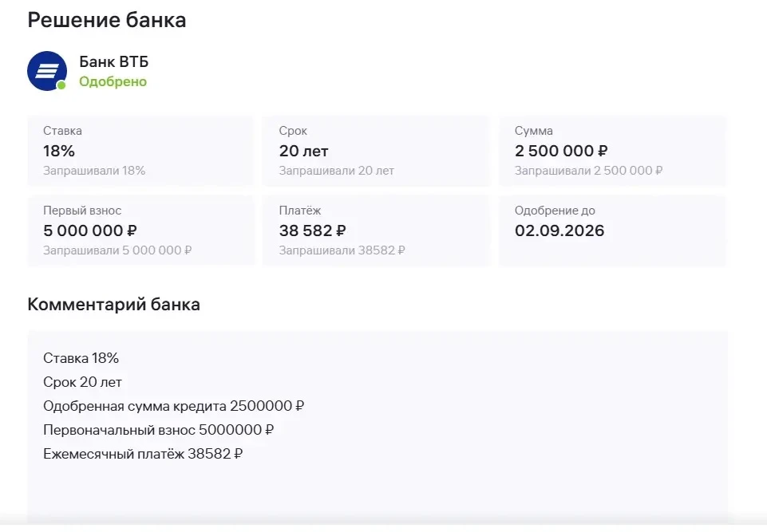Click the Комментарий банка heading

point(113,304)
